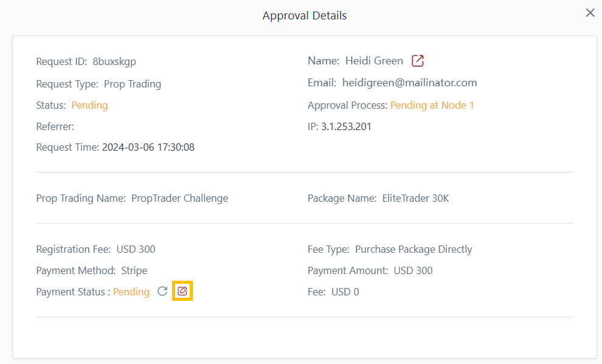
Task: Click the email heidigreen@mailinator.com
Action: [x=409, y=83]
